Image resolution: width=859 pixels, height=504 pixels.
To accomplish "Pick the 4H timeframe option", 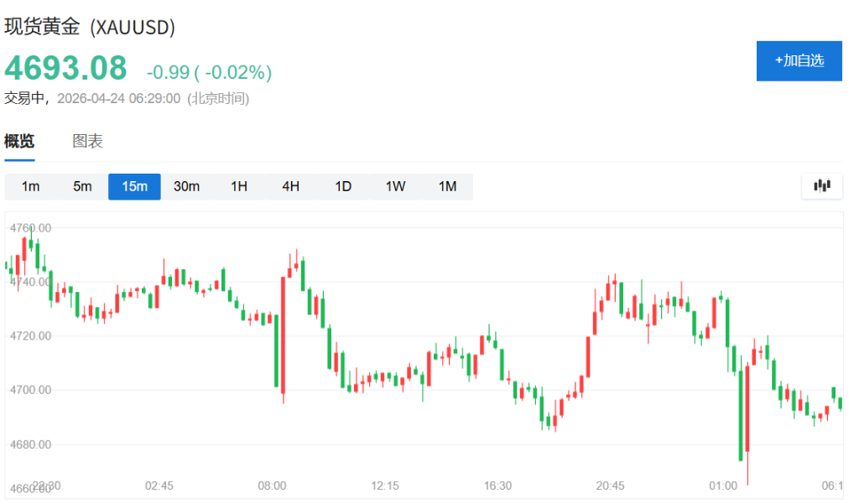I will [x=290, y=186].
